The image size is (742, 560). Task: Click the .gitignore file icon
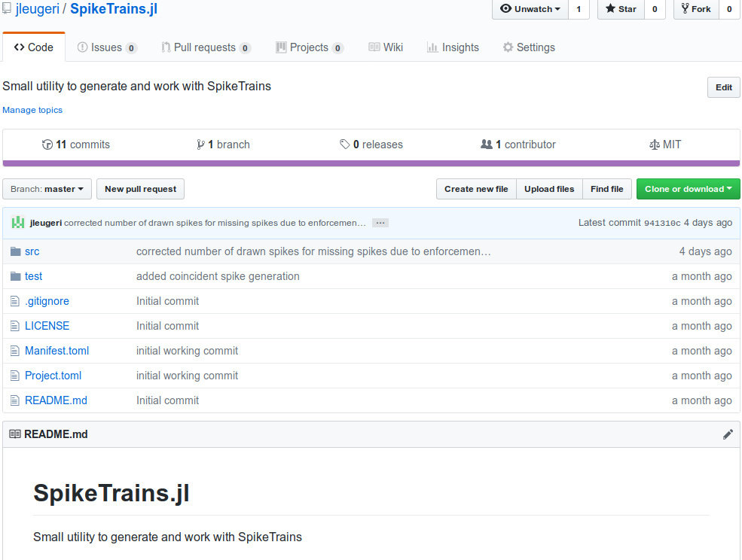click(15, 301)
